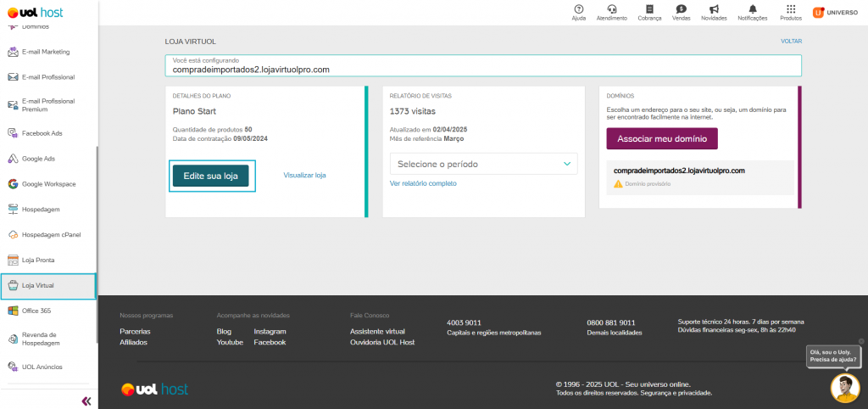The width and height of the screenshot is (868, 409).
Task: Open the Atendimento headset icon
Action: point(612,8)
